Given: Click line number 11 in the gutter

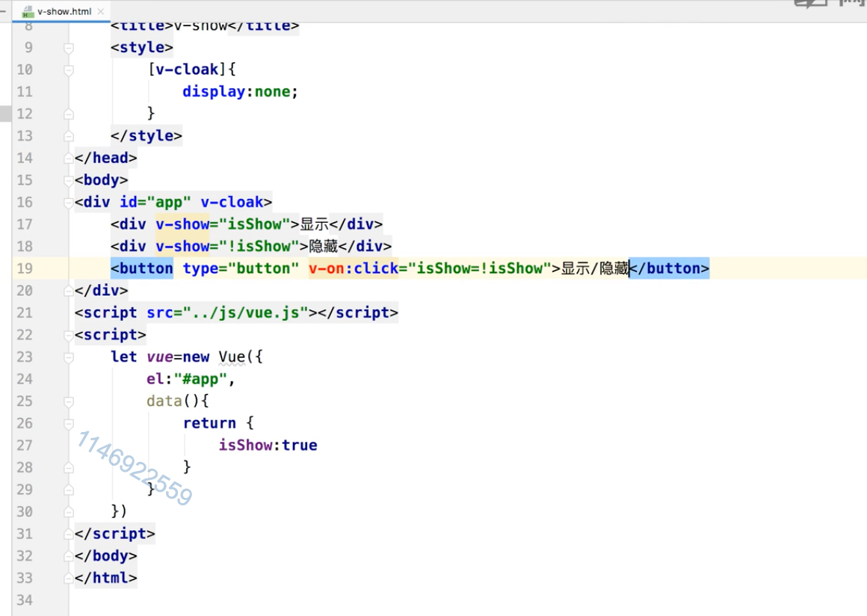Looking at the screenshot, I should click(x=25, y=92).
